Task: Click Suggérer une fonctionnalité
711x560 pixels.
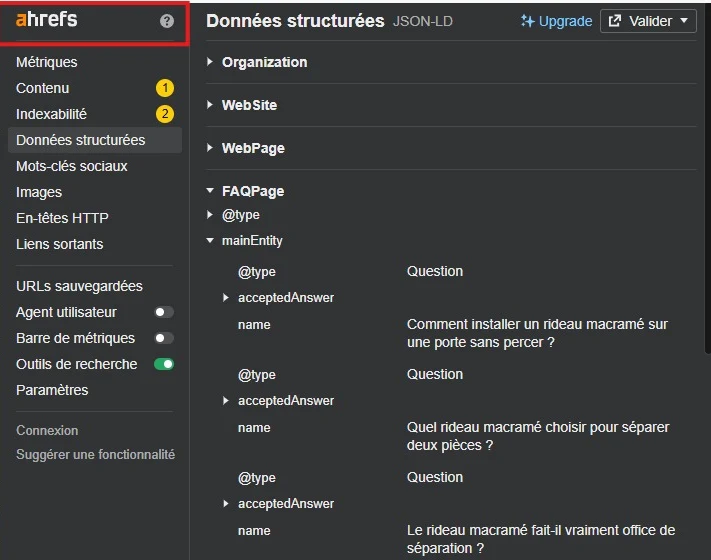Action: [95, 454]
